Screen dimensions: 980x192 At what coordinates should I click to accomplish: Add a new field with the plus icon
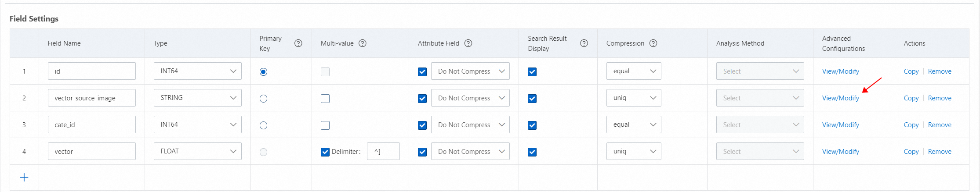(24, 178)
